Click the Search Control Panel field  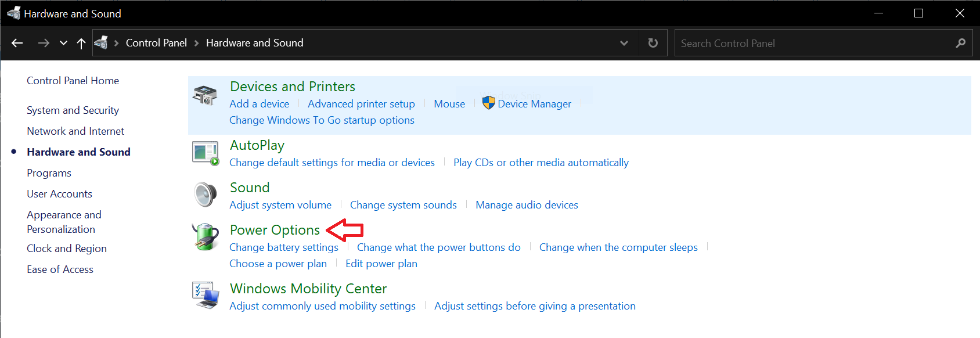813,43
